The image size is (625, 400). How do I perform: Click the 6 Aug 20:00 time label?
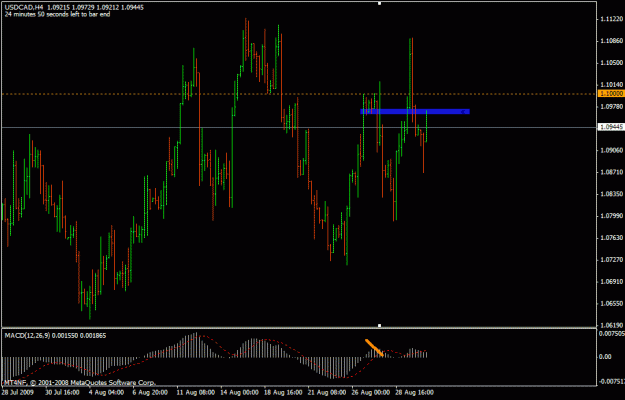tap(149, 392)
